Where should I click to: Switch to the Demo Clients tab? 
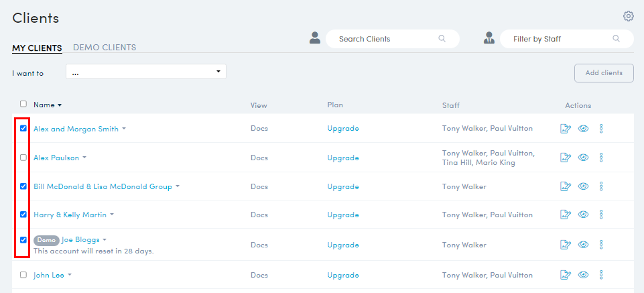point(105,48)
